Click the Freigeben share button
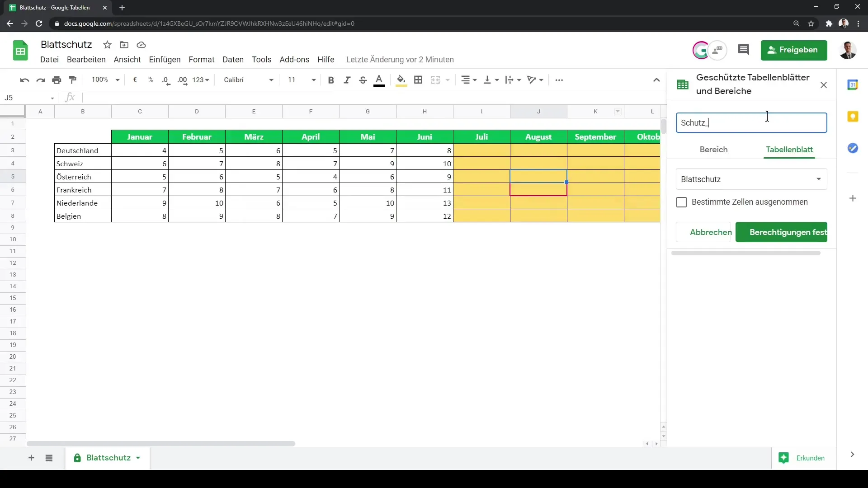This screenshot has height=488, width=868. (794, 50)
